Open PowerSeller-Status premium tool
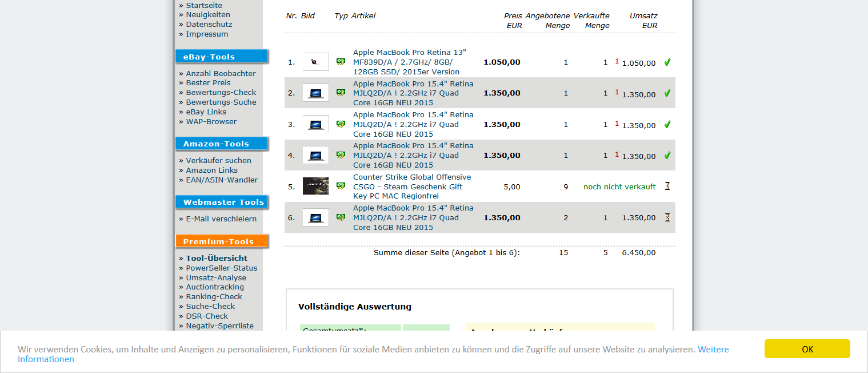 (x=222, y=268)
